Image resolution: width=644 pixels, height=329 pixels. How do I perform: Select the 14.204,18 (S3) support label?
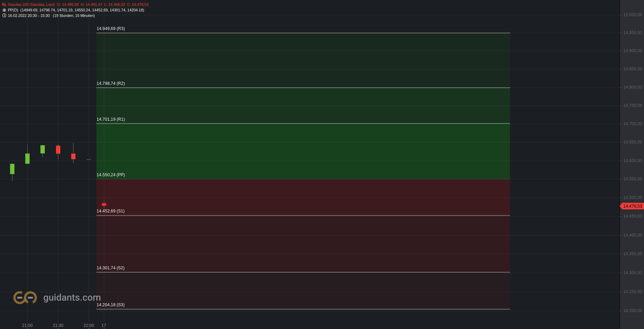click(110, 305)
